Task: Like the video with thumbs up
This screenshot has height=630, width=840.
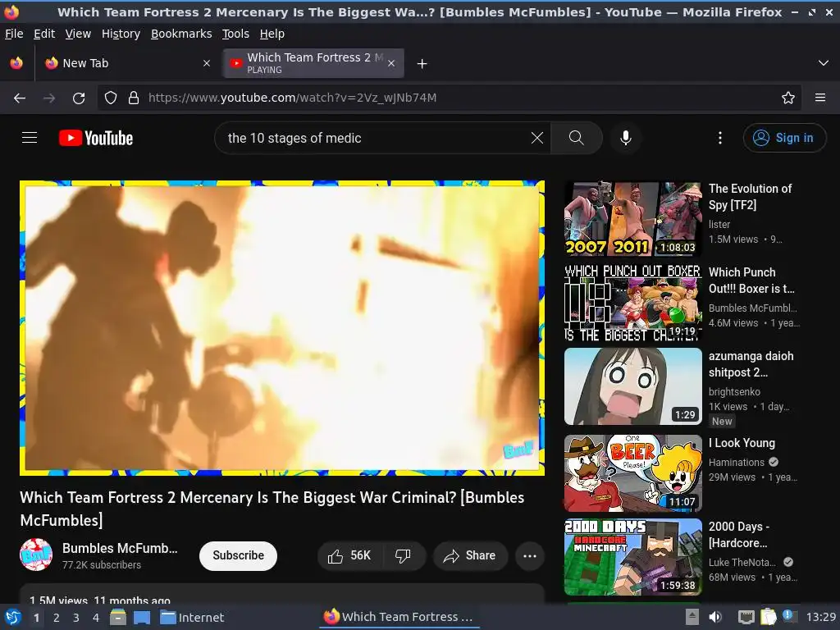Action: pos(349,555)
